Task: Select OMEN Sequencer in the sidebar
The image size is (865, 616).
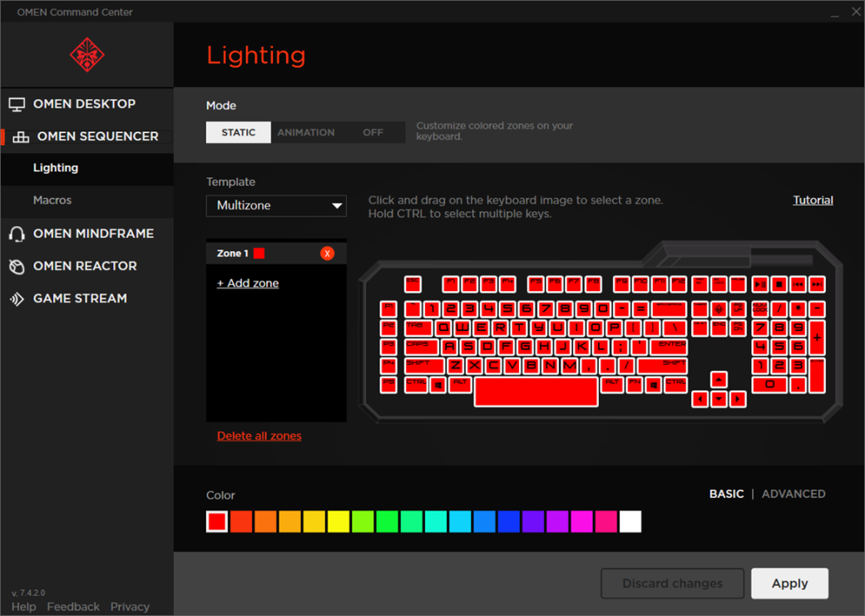Action: point(97,136)
